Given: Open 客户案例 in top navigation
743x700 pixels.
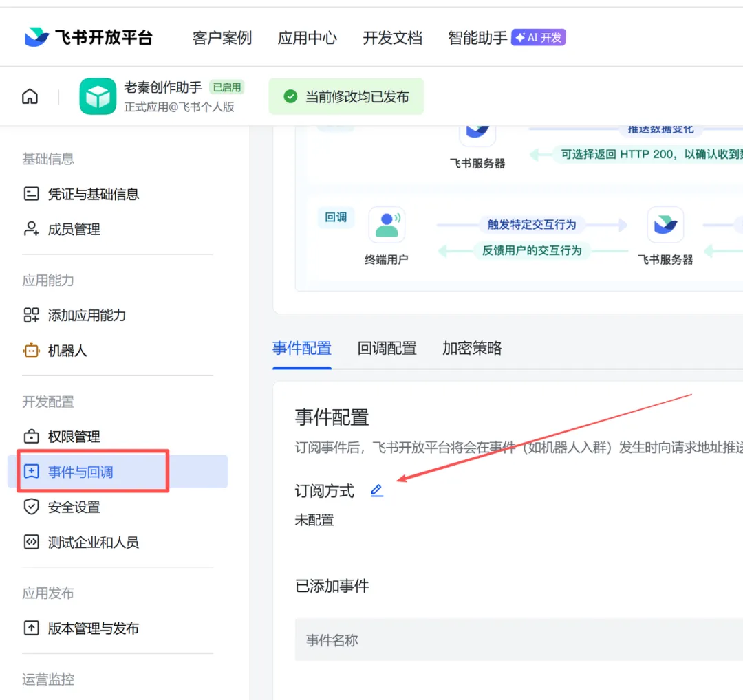Looking at the screenshot, I should [x=222, y=37].
